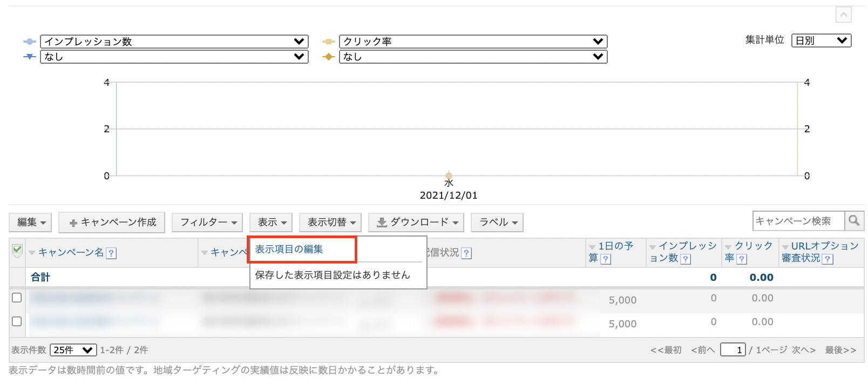868x391 pixels.
Task: Click help icon beside キャンペーン名
Action: [111, 253]
